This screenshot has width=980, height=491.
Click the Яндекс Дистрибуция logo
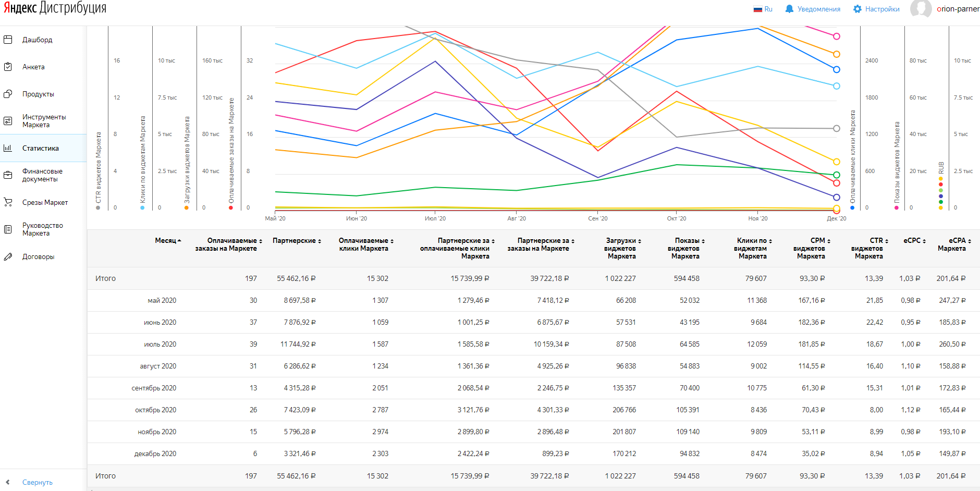(55, 8)
